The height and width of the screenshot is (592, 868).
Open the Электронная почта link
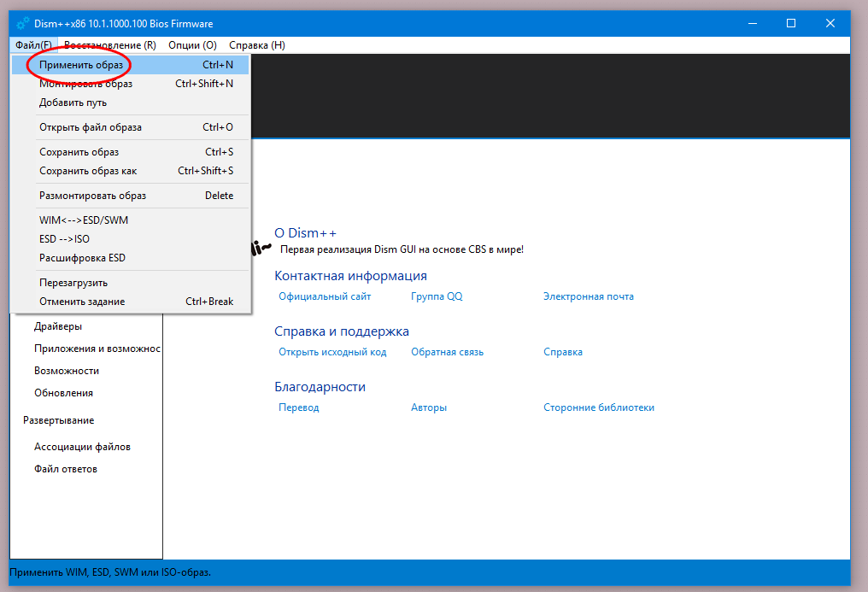[589, 296]
